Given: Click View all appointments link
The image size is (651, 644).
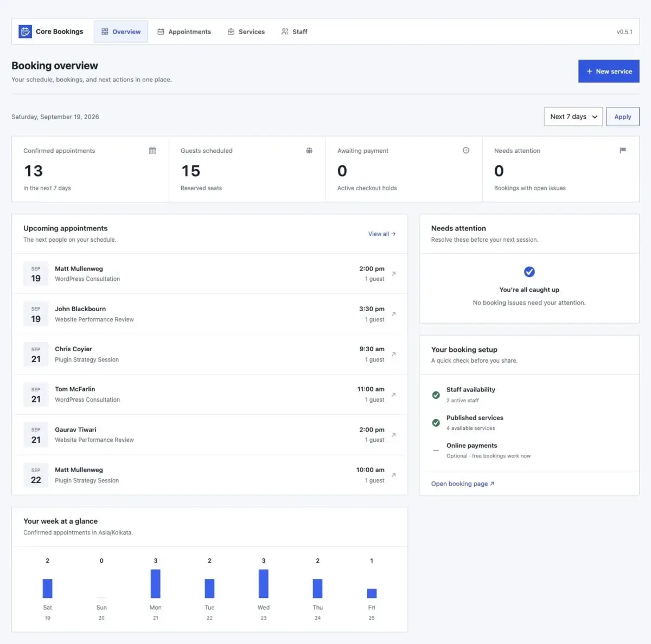Looking at the screenshot, I should click(x=382, y=234).
